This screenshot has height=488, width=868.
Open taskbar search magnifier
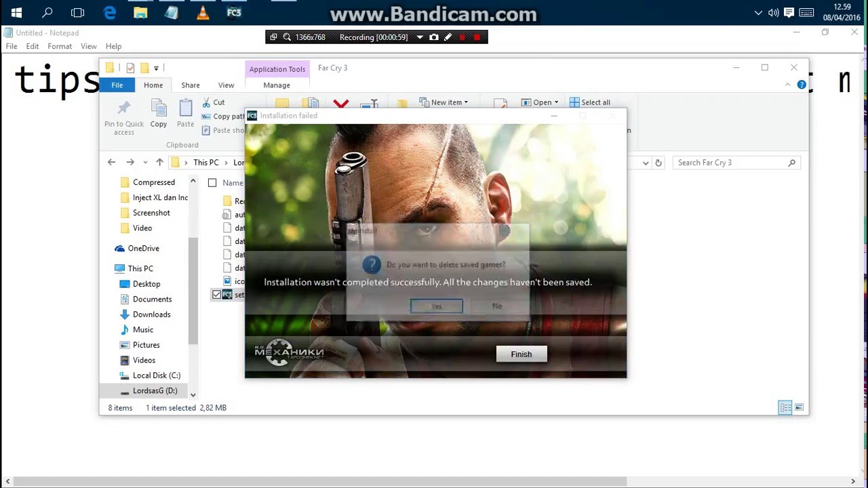(47, 12)
